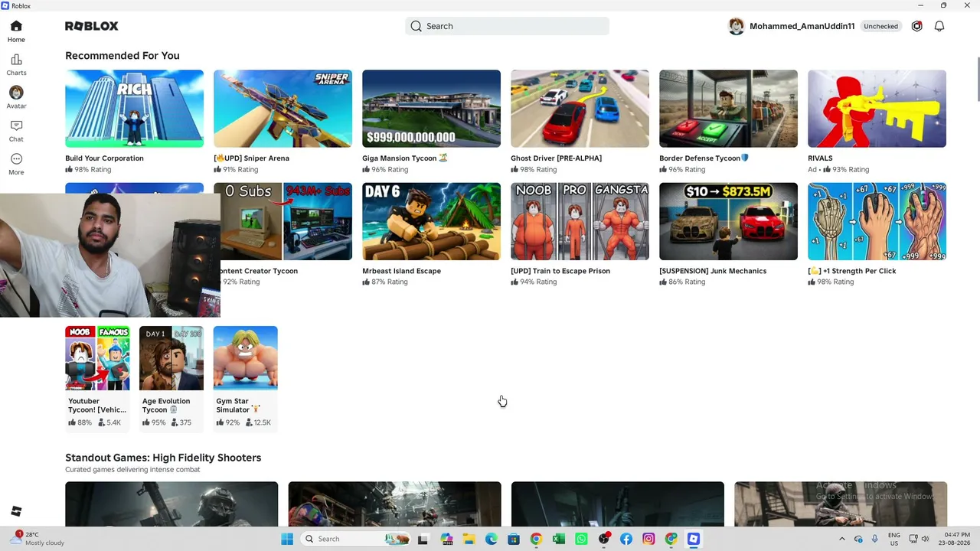Select the Age Evolution Tycoon thumbnail

click(x=171, y=358)
